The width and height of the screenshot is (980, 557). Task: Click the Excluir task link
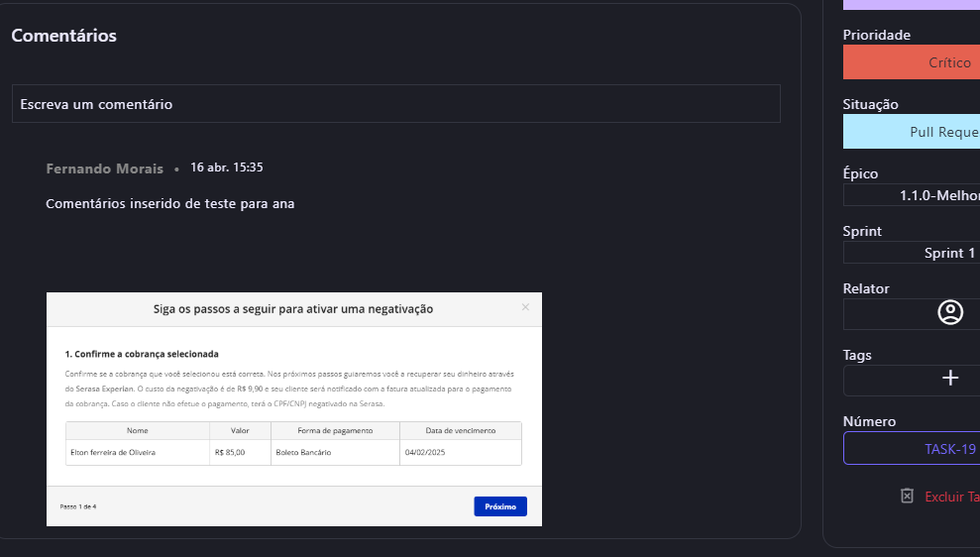click(x=951, y=497)
